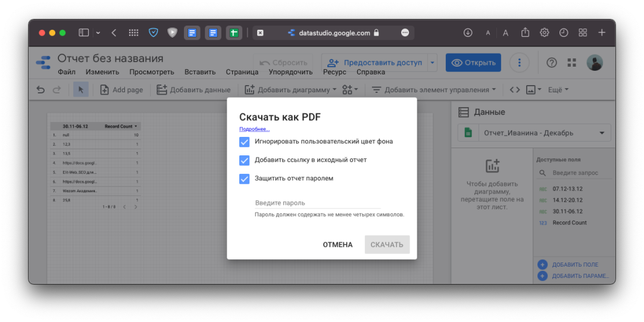Click ДОБАВИТЬ ПОЛЕ

[x=569, y=265]
